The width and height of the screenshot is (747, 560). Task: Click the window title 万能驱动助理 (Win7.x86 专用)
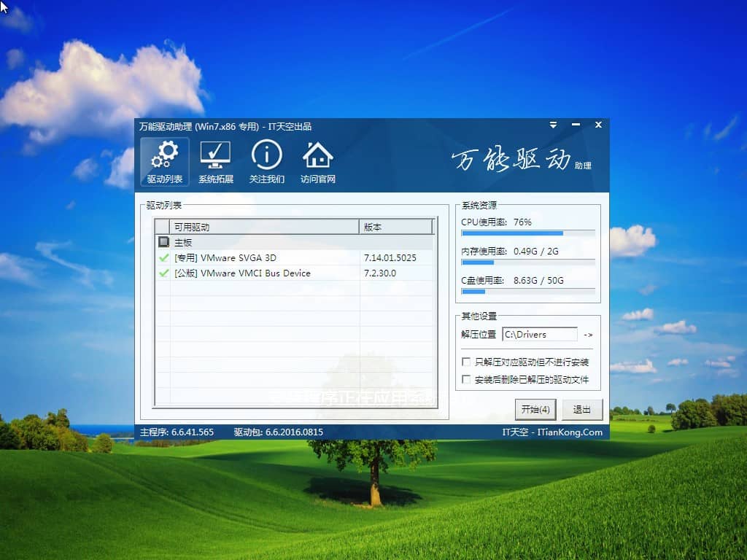pos(199,126)
